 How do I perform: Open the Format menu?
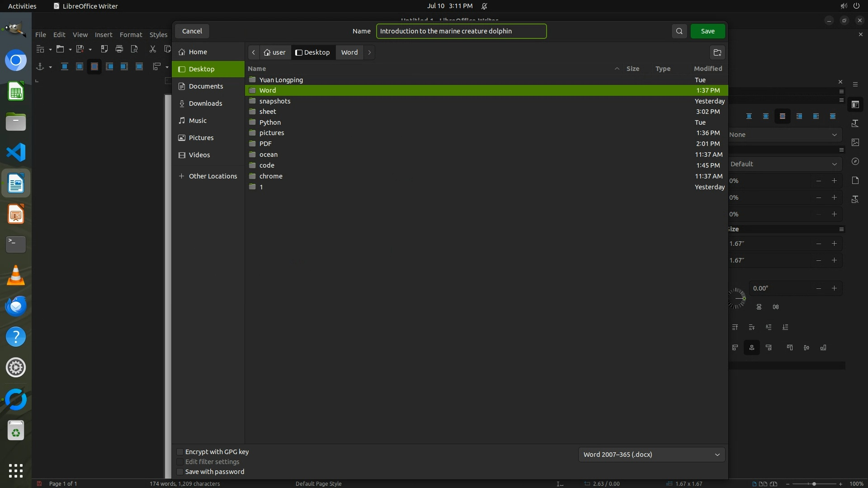[131, 35]
